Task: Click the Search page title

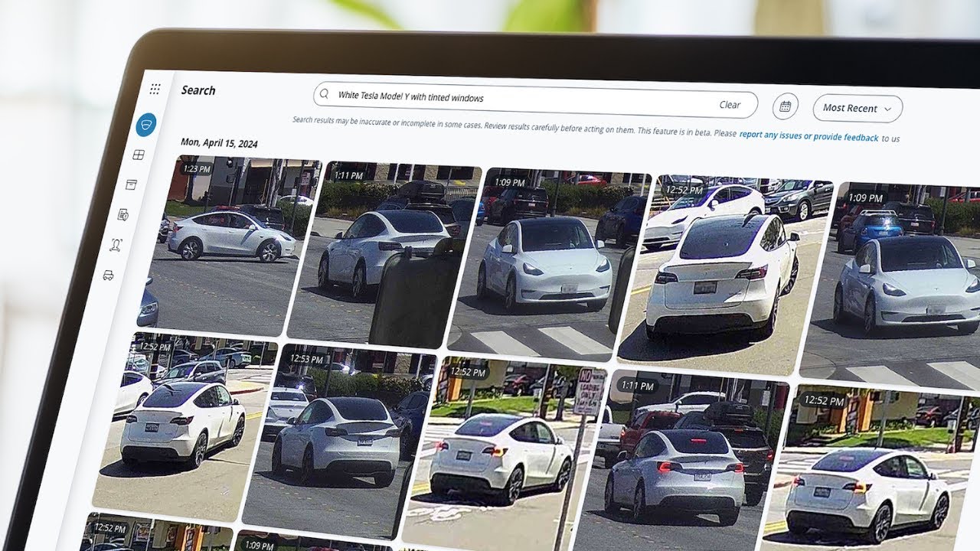Action: 198,90
